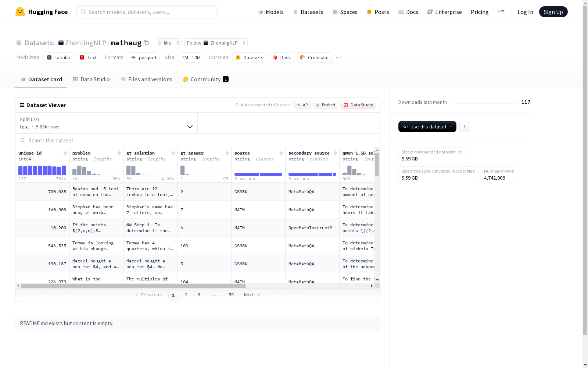The image size is (588, 368).
Task: Select the parquet format tag
Action: (x=144, y=57)
